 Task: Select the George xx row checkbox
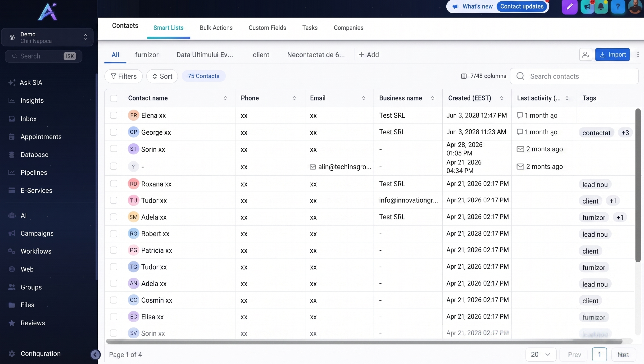click(x=114, y=132)
